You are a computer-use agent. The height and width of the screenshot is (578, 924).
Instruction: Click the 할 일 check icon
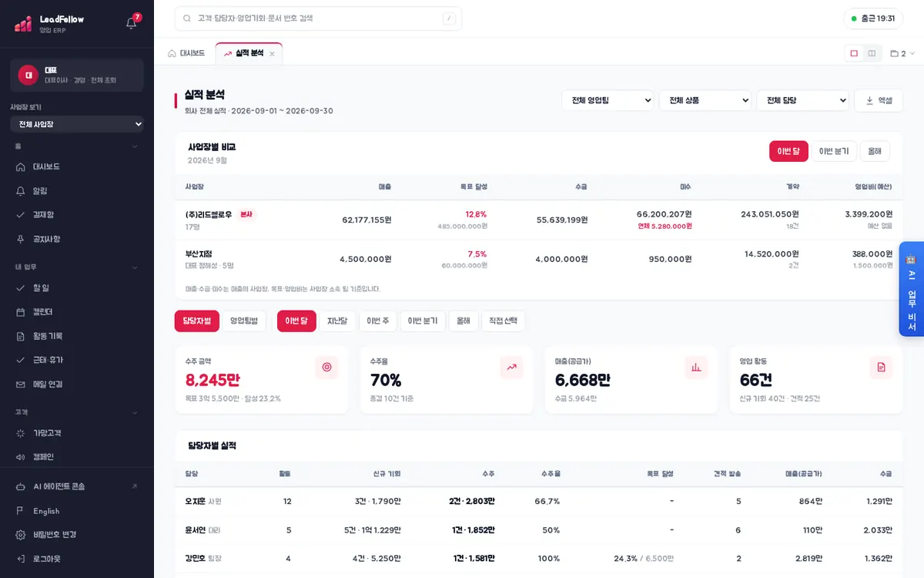tap(21, 287)
